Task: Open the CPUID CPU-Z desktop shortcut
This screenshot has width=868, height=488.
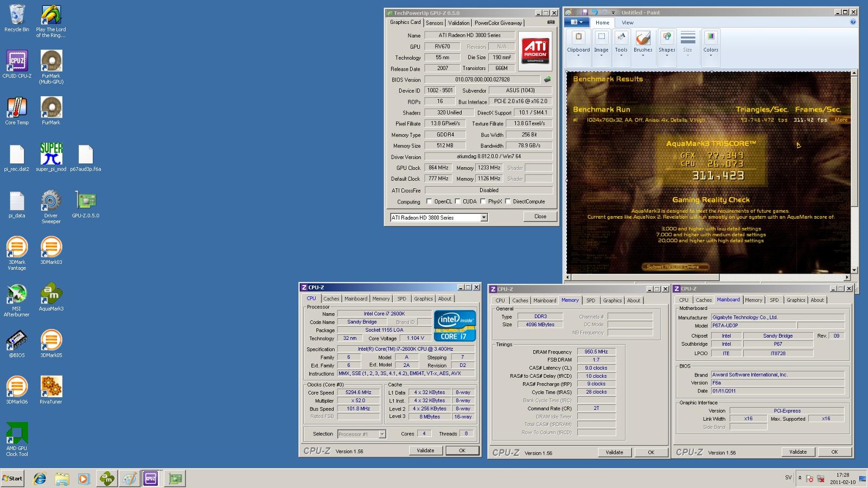Action: (x=17, y=65)
